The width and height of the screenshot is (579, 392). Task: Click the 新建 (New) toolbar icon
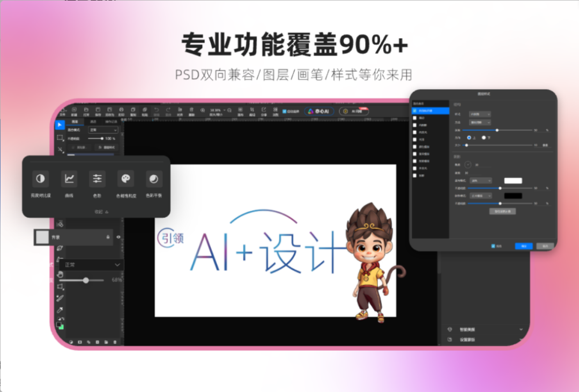tap(74, 110)
